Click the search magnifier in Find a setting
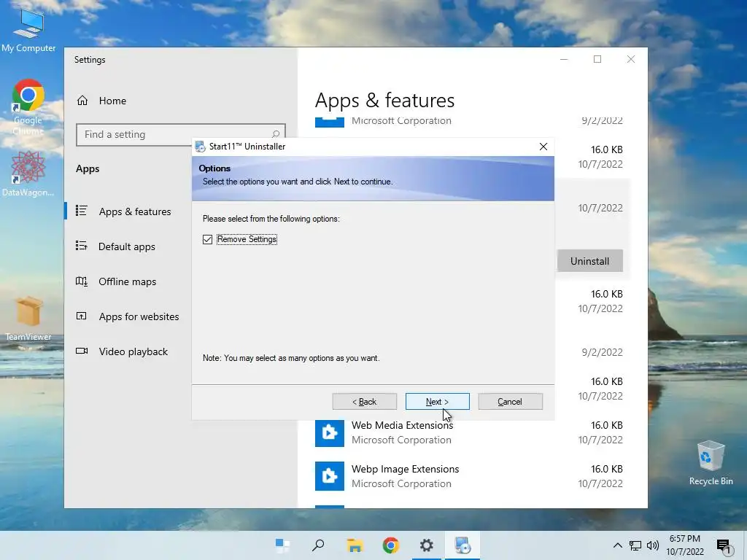This screenshot has width=747, height=560. tap(275, 135)
